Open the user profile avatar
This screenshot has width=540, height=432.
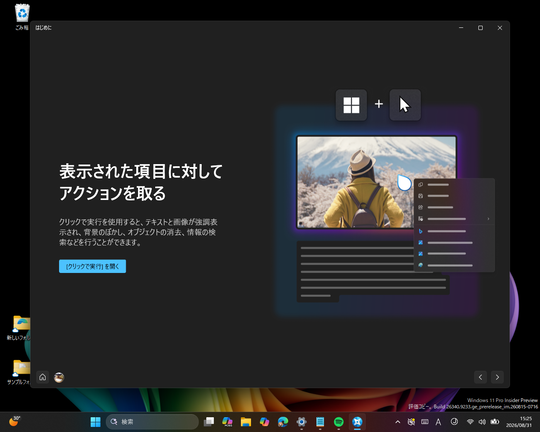pyautogui.click(x=59, y=377)
